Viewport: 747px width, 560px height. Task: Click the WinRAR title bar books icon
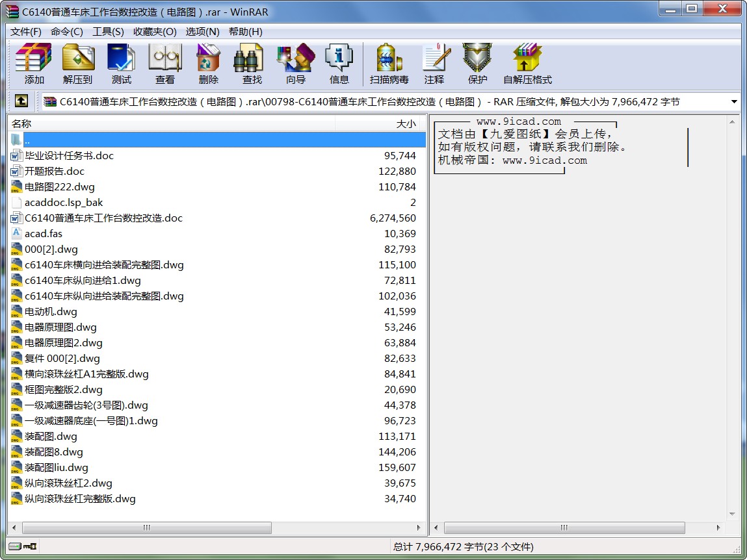13,11
